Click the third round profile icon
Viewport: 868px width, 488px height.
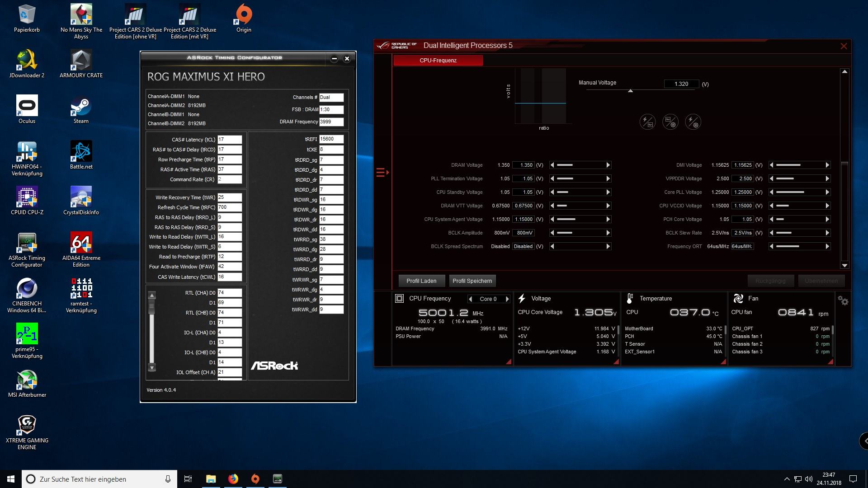[x=693, y=122]
